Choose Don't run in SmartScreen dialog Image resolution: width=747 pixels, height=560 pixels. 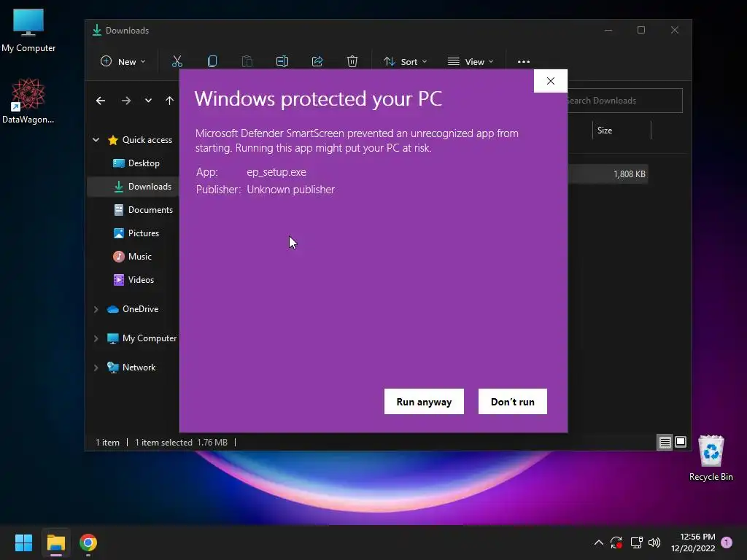[512, 402]
